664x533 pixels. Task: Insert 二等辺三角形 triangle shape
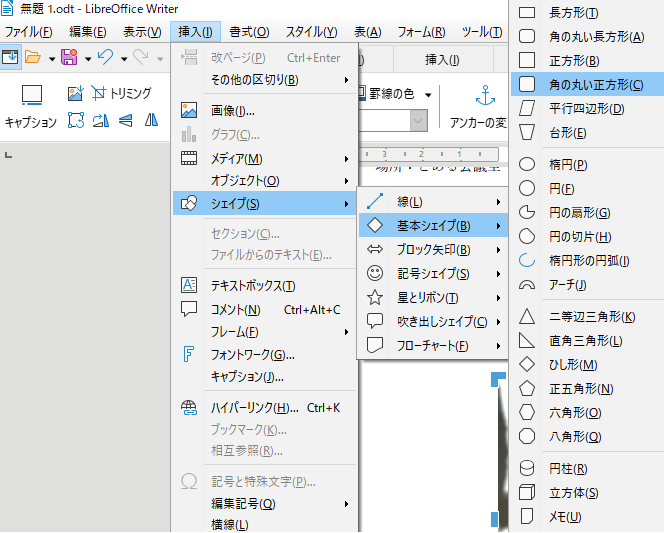588,317
